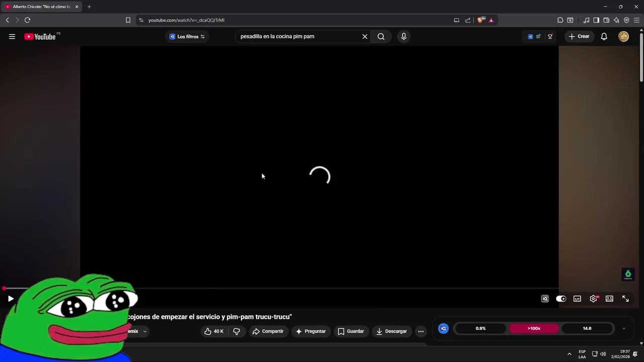Dislike the video
644x362 pixels.
[x=236, y=331]
